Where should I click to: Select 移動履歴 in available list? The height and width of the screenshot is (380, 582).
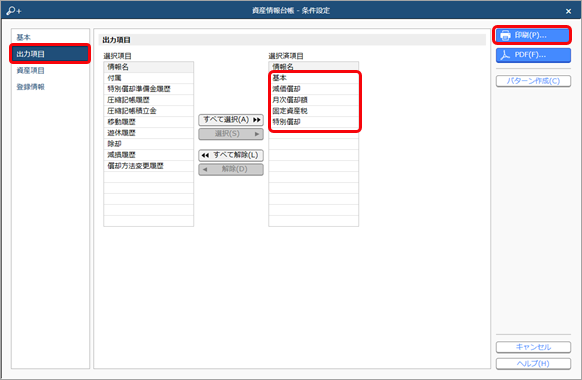[148, 122]
